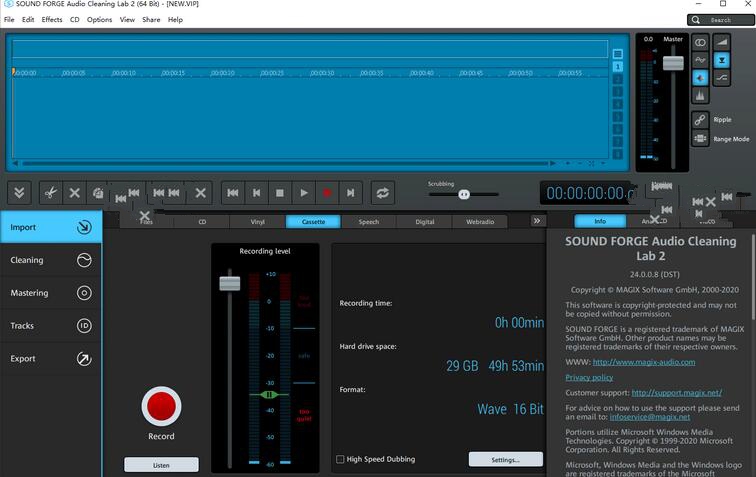This screenshot has height=477, width=756.
Task: Go to the previous marker
Action: tap(256, 193)
